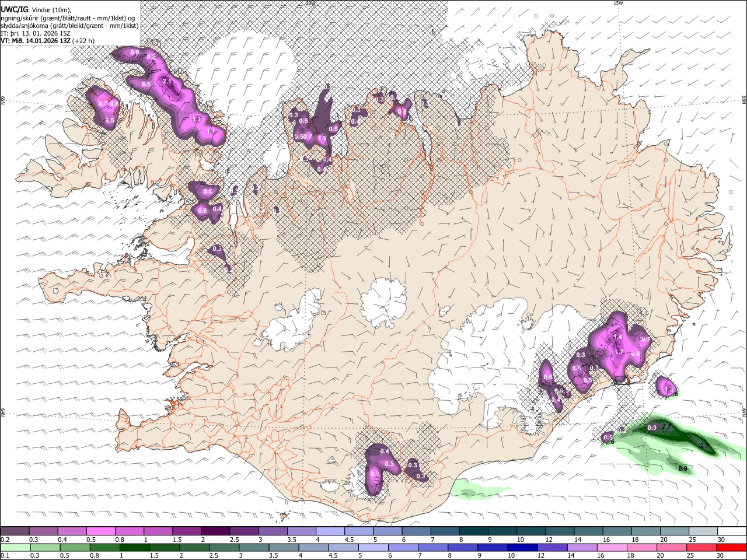This screenshot has height=560, width=747.
Task: Click the 0.1 label under the pale green swatch
Action: pos(5,556)
